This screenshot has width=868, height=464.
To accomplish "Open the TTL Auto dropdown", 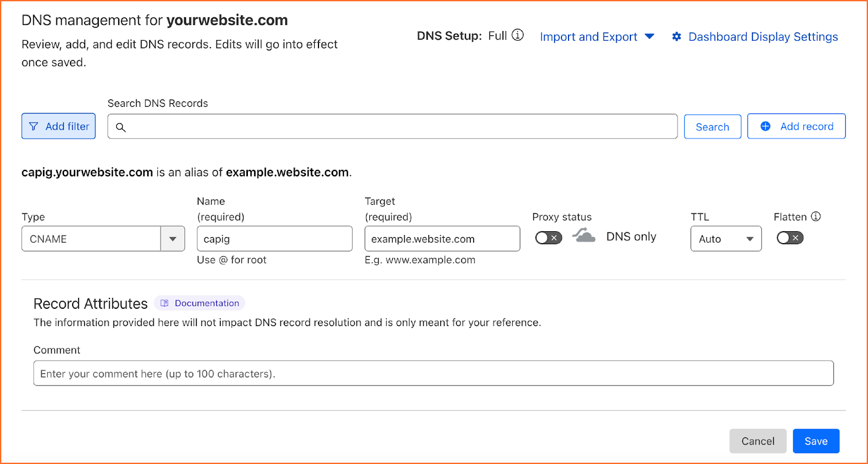I will click(726, 239).
